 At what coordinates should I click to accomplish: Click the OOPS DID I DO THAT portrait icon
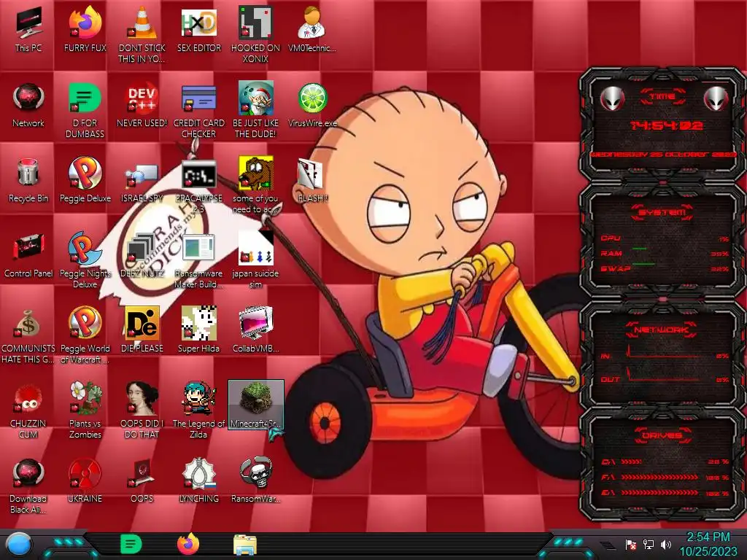142,410
